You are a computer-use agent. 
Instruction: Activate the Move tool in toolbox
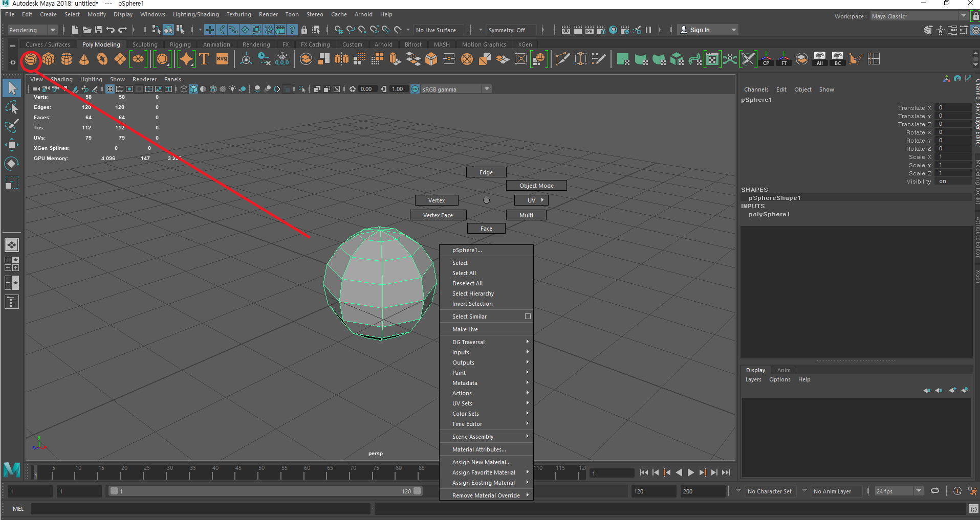[12, 145]
